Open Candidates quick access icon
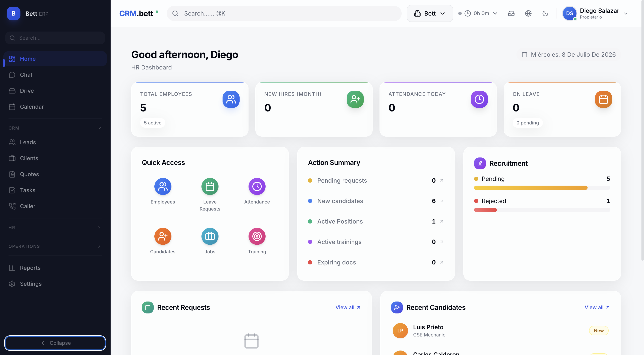644x355 pixels. pyautogui.click(x=163, y=236)
